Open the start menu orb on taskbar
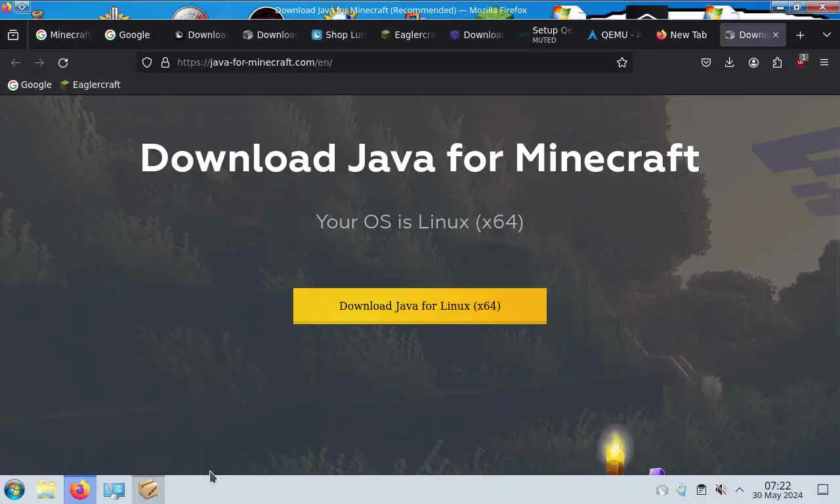The image size is (840, 504). [14, 490]
